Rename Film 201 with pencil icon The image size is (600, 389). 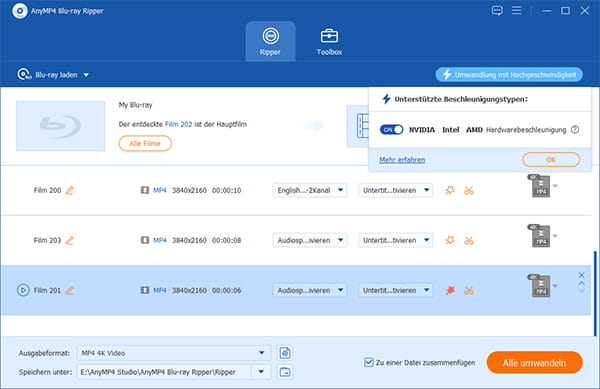click(69, 291)
